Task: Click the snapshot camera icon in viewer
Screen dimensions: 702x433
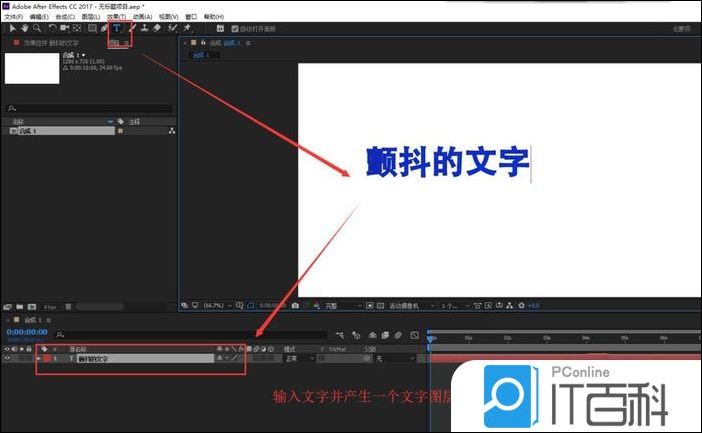Action: pyautogui.click(x=294, y=305)
